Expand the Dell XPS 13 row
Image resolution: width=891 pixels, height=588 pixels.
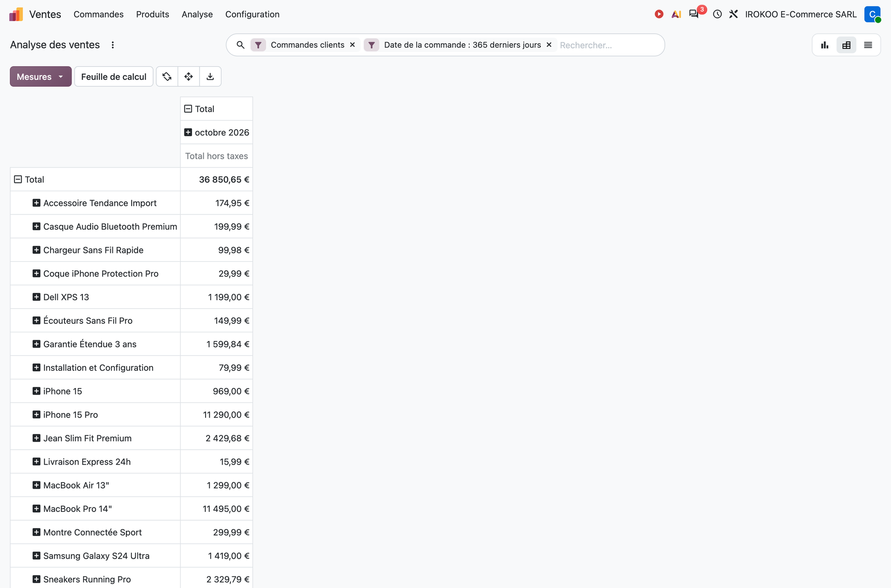click(x=36, y=297)
